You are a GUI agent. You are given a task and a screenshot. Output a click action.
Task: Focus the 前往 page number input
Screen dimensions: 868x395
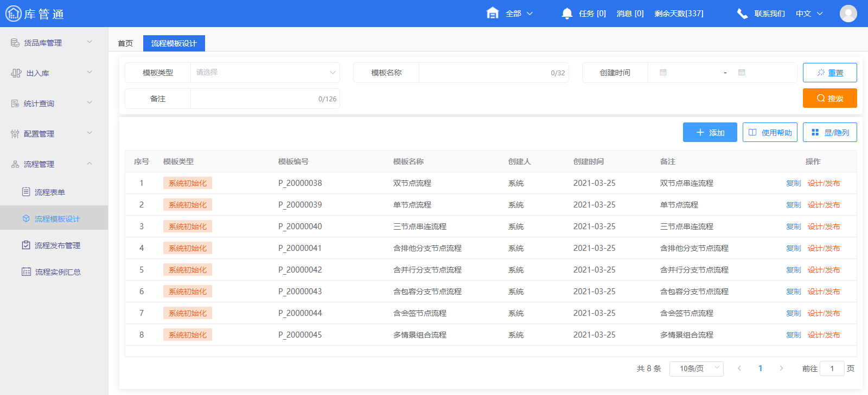pos(832,368)
